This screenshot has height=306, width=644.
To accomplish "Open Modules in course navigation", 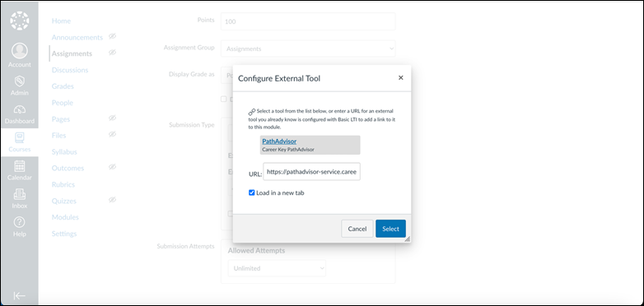I will click(65, 217).
